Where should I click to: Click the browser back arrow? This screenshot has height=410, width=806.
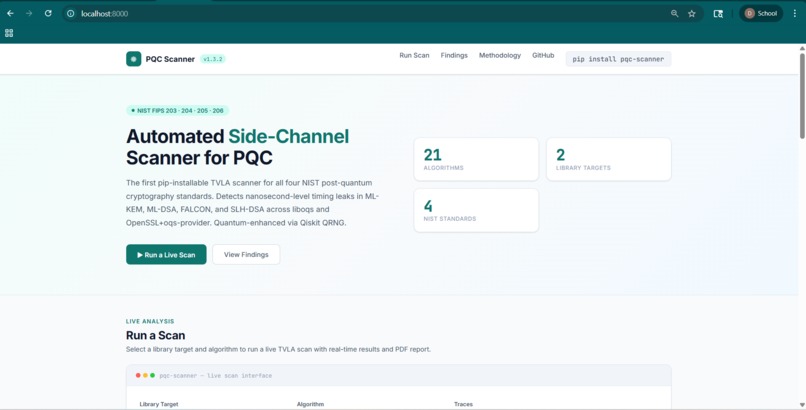[10, 13]
